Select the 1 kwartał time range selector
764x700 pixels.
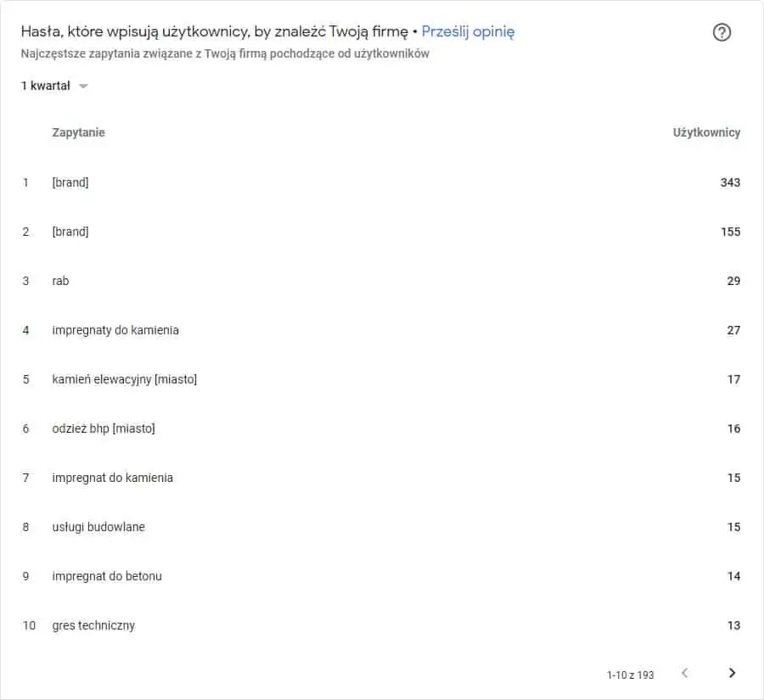click(54, 86)
